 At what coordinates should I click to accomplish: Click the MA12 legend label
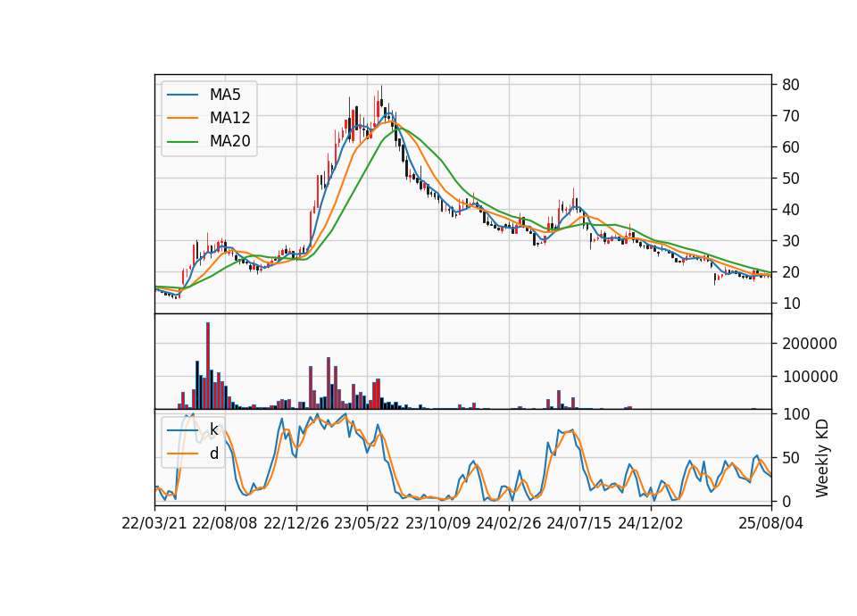pyautogui.click(x=229, y=118)
